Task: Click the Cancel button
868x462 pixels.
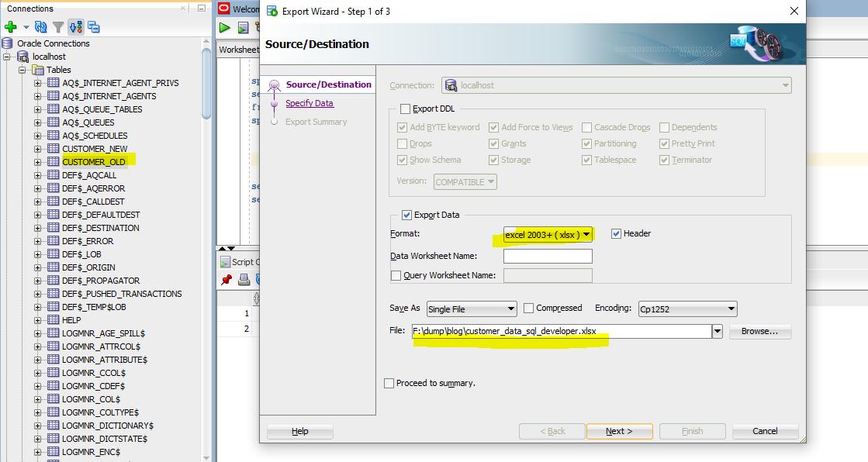Action: click(765, 431)
